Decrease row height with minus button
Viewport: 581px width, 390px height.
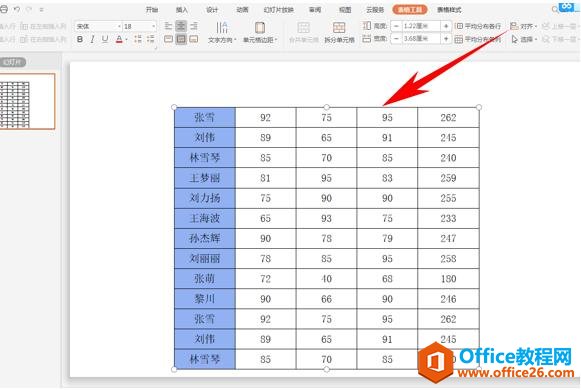(x=396, y=26)
